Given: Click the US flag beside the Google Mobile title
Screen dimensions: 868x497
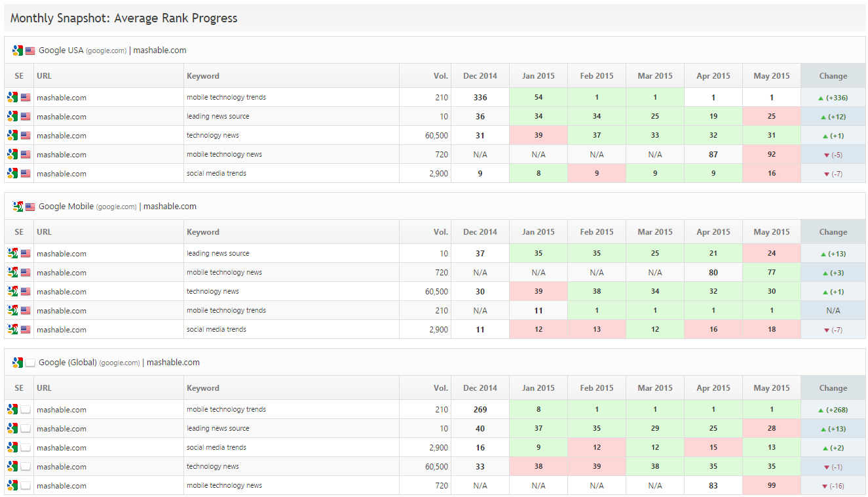Looking at the screenshot, I should [x=30, y=207].
